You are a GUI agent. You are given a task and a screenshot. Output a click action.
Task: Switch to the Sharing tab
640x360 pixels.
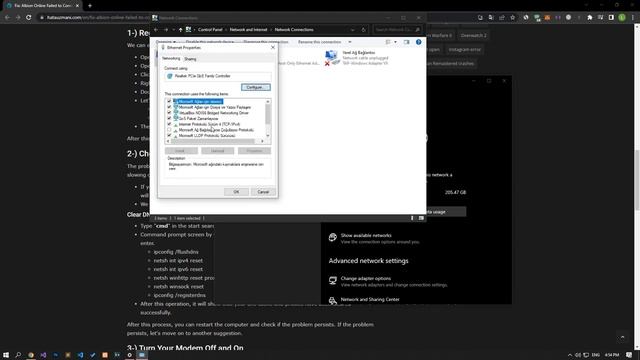click(x=190, y=59)
